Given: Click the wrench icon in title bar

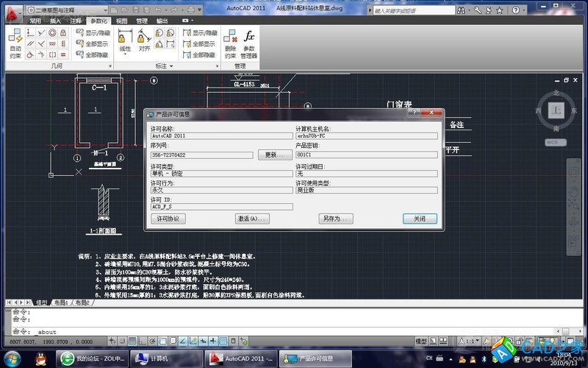Looking at the screenshot, I should [x=477, y=10].
